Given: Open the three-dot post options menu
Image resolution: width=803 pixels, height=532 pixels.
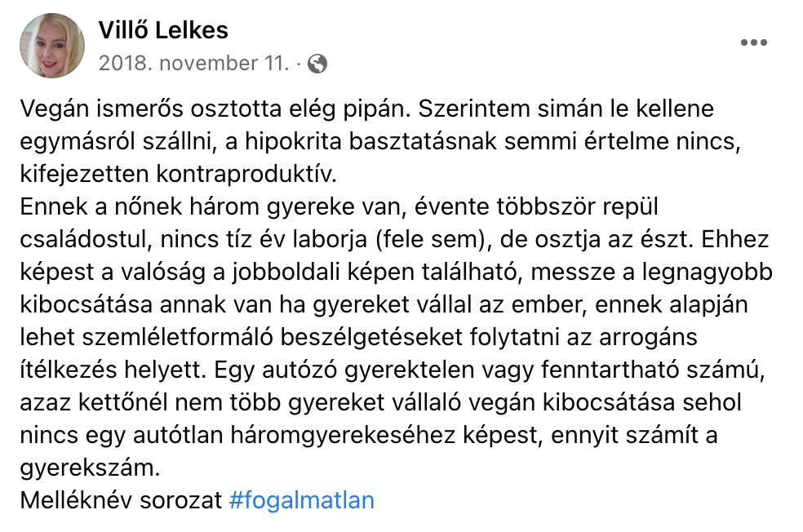Looking at the screenshot, I should click(753, 43).
